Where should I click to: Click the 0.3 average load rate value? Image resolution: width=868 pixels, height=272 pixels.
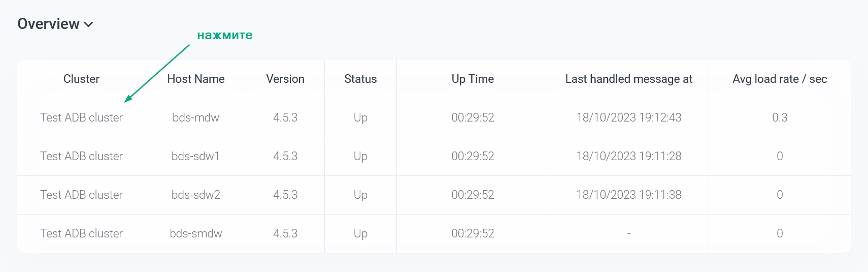click(x=780, y=117)
